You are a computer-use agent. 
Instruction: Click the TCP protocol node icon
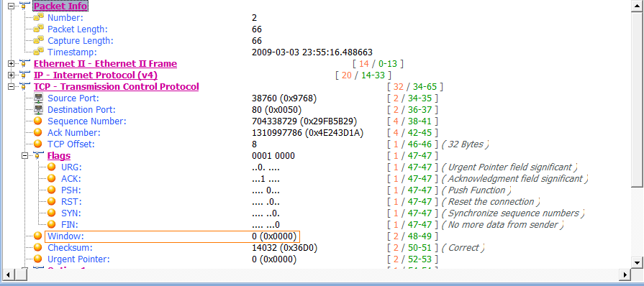click(x=24, y=86)
